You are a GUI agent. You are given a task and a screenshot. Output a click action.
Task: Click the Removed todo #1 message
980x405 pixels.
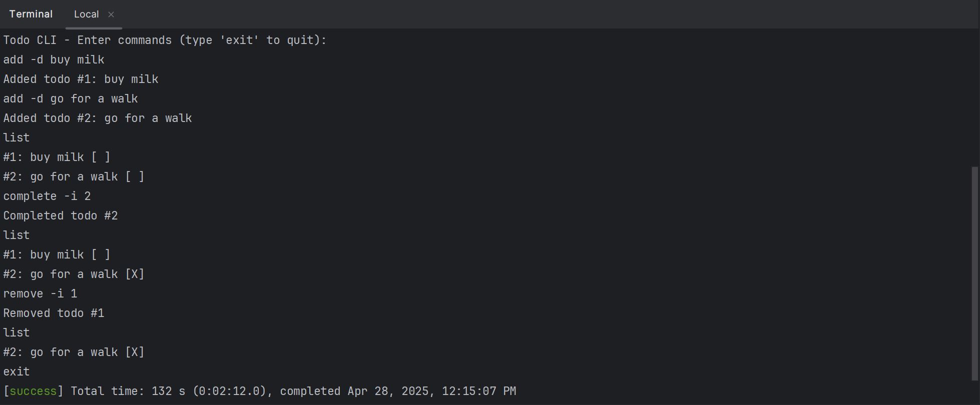(54, 313)
